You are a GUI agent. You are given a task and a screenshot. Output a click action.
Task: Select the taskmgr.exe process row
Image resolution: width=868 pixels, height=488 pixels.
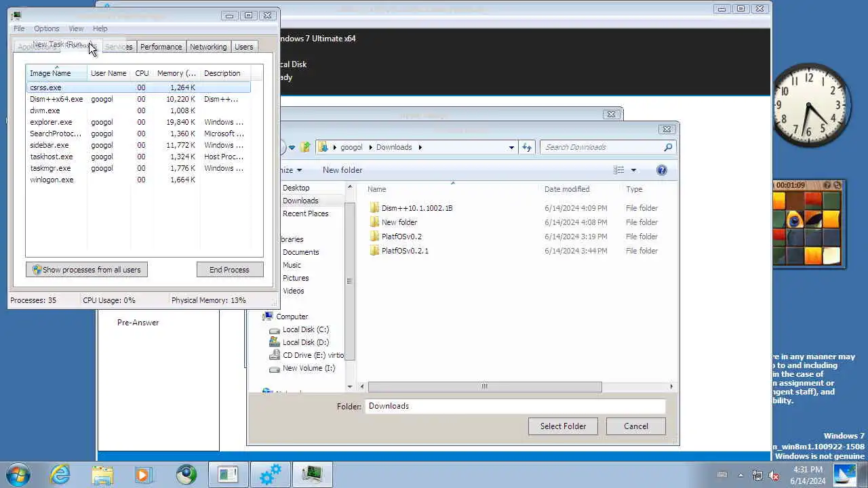coord(138,168)
